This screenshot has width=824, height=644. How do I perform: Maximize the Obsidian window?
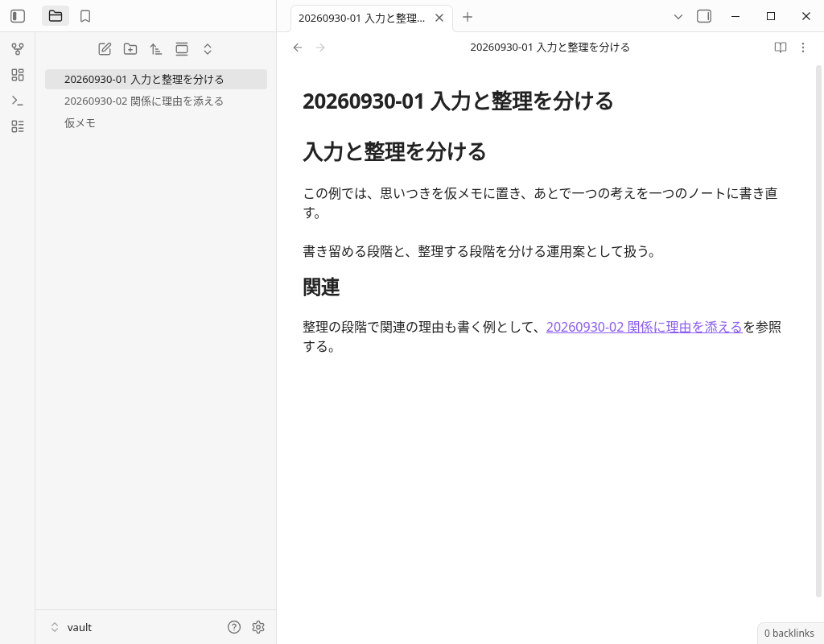pos(770,16)
